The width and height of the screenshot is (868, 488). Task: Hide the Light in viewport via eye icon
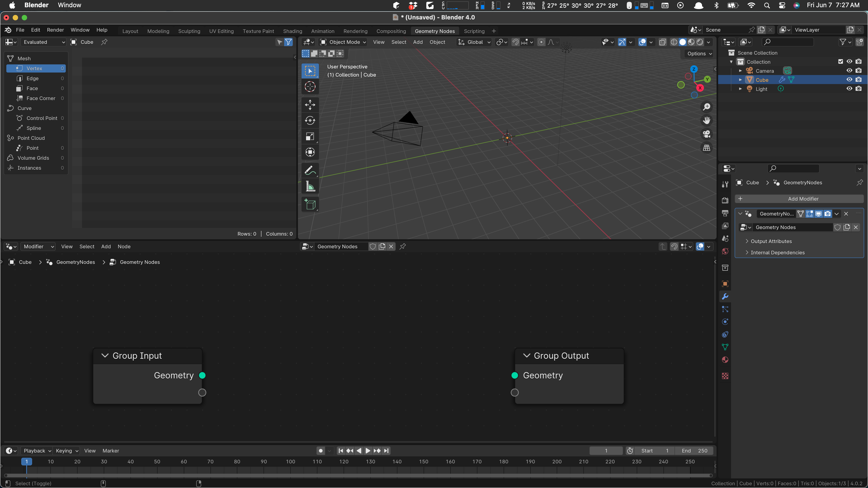[849, 89]
